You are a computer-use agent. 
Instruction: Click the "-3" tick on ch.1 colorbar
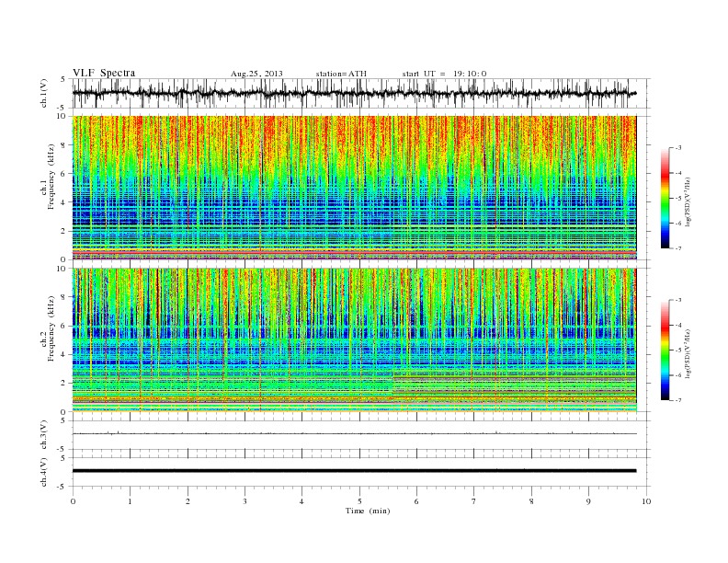coord(678,148)
